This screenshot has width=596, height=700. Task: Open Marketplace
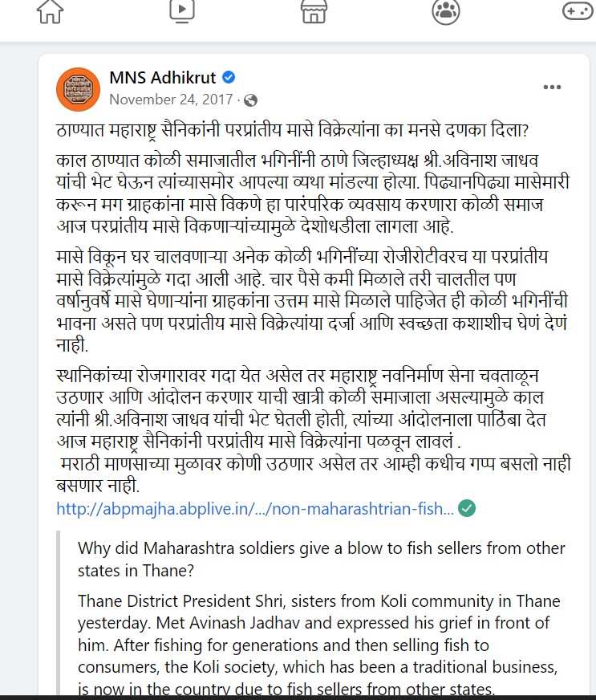314,13
